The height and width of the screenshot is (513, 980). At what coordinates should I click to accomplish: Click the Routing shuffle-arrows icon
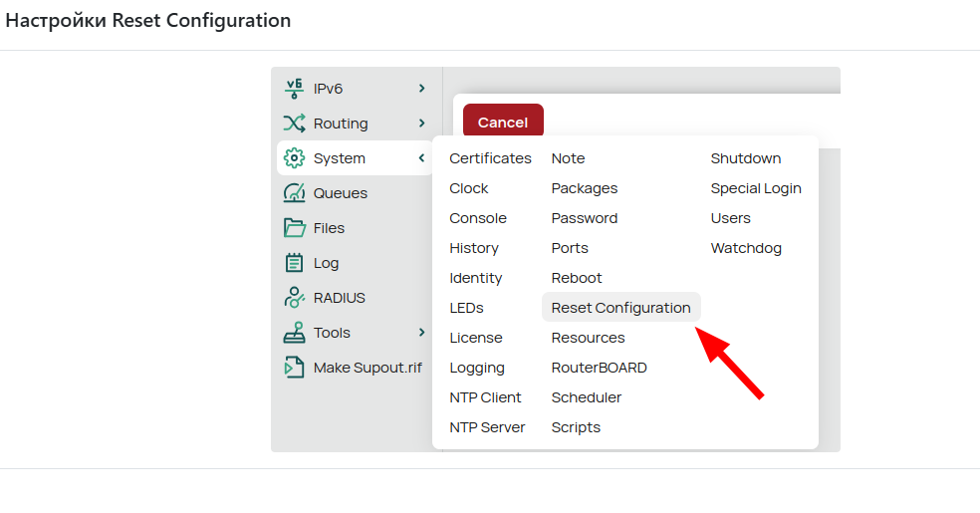294,124
